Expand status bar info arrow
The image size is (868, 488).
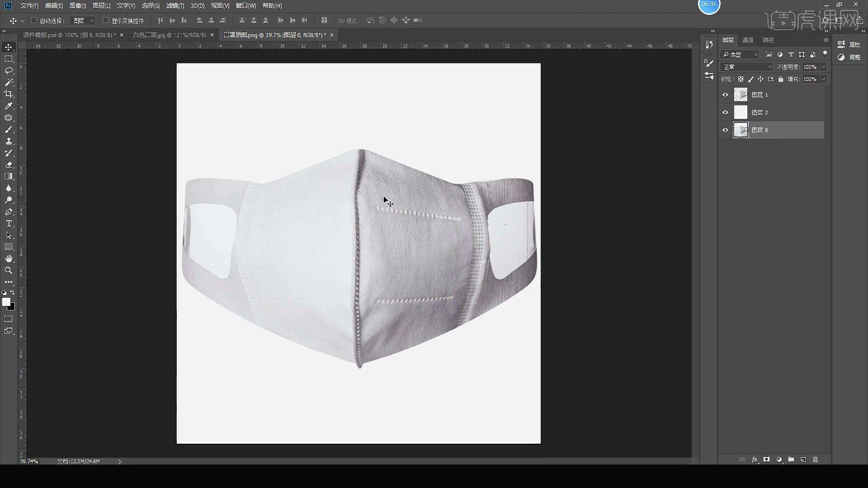click(x=120, y=461)
